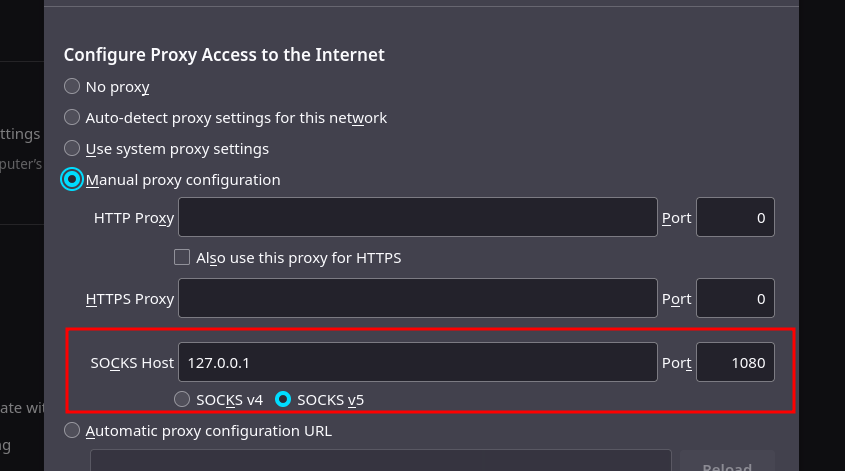Viewport: 845px width, 471px height.
Task: Click the SOCKS Host text label
Action: point(132,363)
